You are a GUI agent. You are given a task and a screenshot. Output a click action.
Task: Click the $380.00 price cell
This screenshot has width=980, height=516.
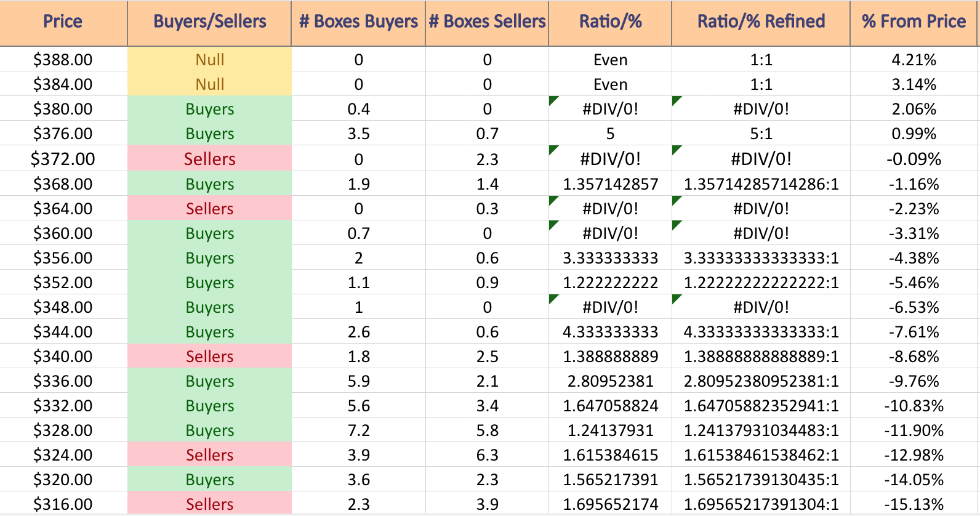pyautogui.click(x=63, y=109)
